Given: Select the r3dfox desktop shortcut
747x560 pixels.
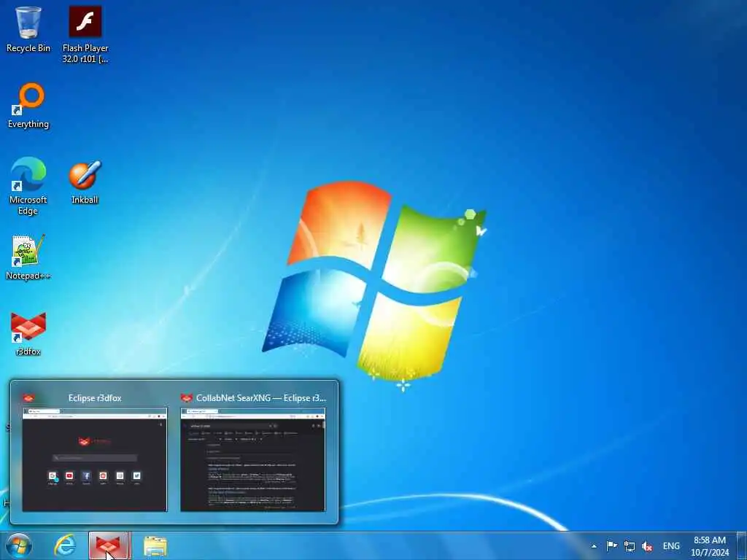Looking at the screenshot, I should pyautogui.click(x=28, y=333).
